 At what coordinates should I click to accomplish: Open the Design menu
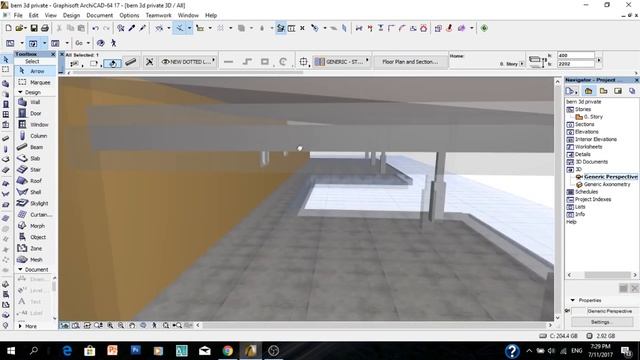coord(71,15)
